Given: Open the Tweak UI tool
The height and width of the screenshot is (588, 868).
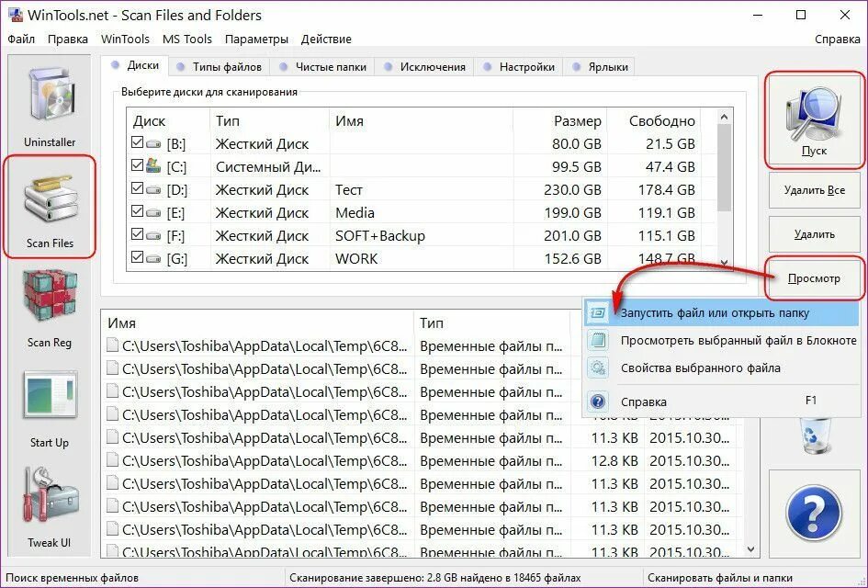Looking at the screenshot, I should [50, 508].
